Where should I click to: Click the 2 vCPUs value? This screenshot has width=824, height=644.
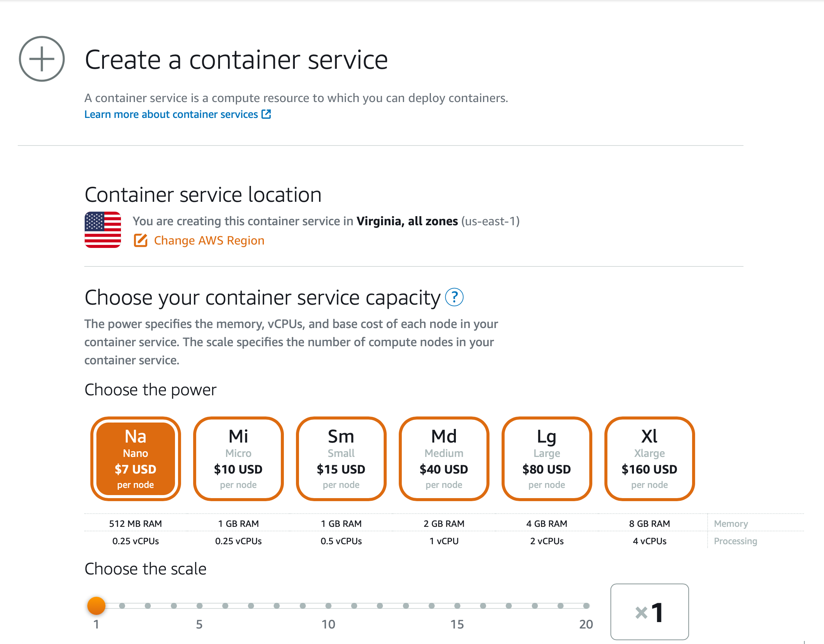coord(547,541)
